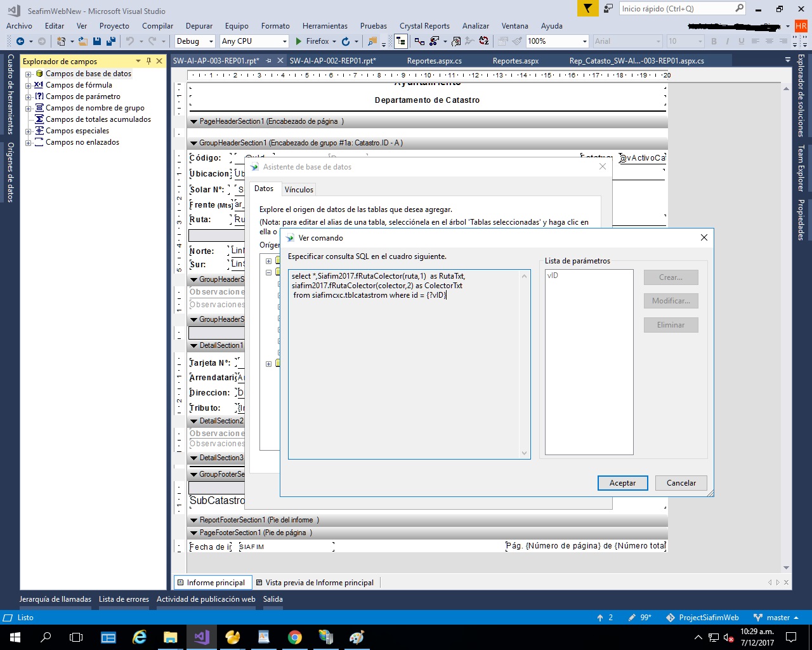Open the SW-AI-AP-002-REP01.rpt tab

[332, 61]
